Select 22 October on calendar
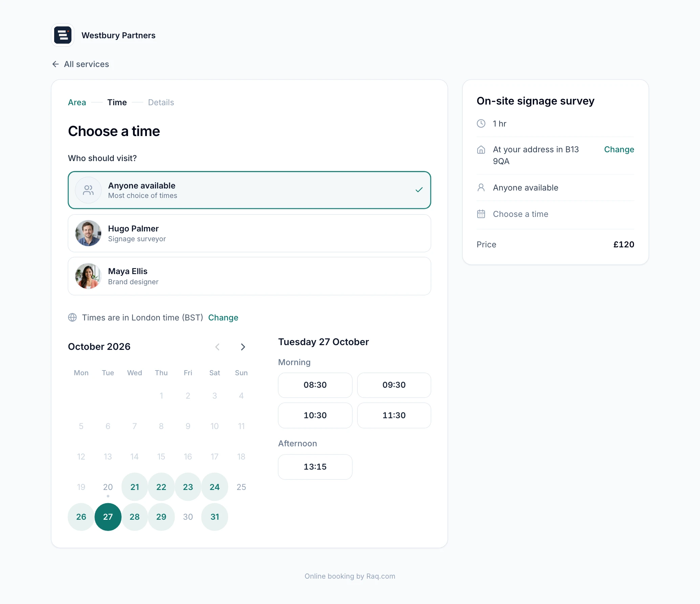 pyautogui.click(x=161, y=487)
